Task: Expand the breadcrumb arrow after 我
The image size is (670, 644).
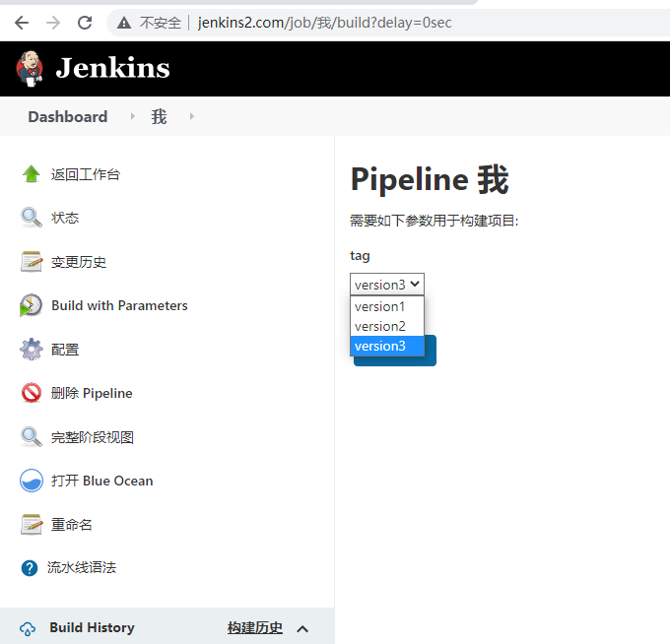Action: point(192,116)
